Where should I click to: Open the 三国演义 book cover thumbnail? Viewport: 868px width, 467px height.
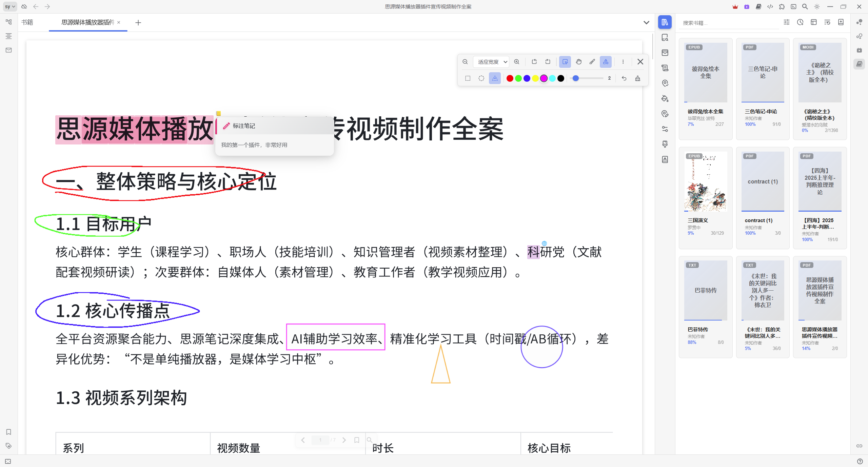point(705,182)
